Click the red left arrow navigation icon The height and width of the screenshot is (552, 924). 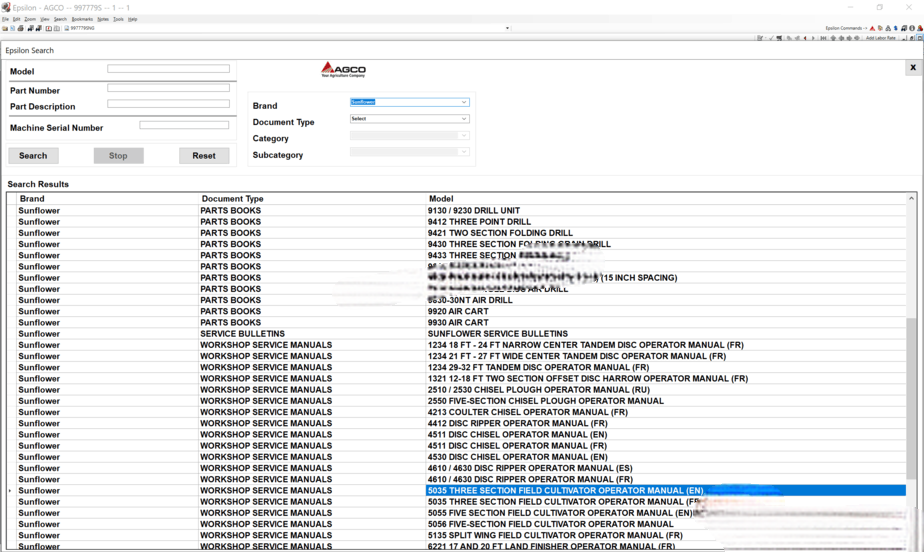point(805,38)
